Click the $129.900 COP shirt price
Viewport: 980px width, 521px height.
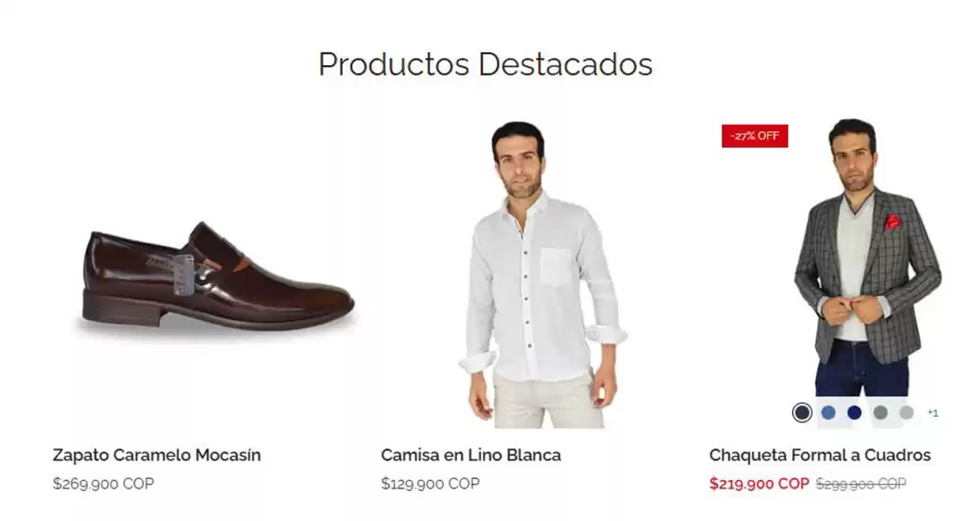(431, 484)
